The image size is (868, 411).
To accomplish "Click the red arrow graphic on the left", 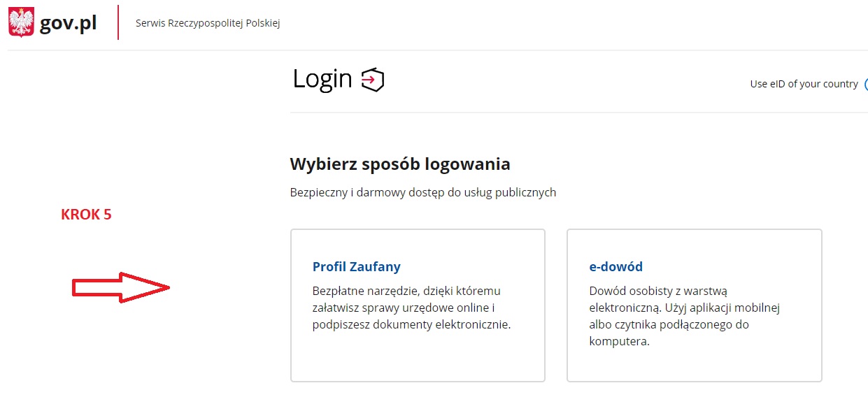I will point(120,287).
